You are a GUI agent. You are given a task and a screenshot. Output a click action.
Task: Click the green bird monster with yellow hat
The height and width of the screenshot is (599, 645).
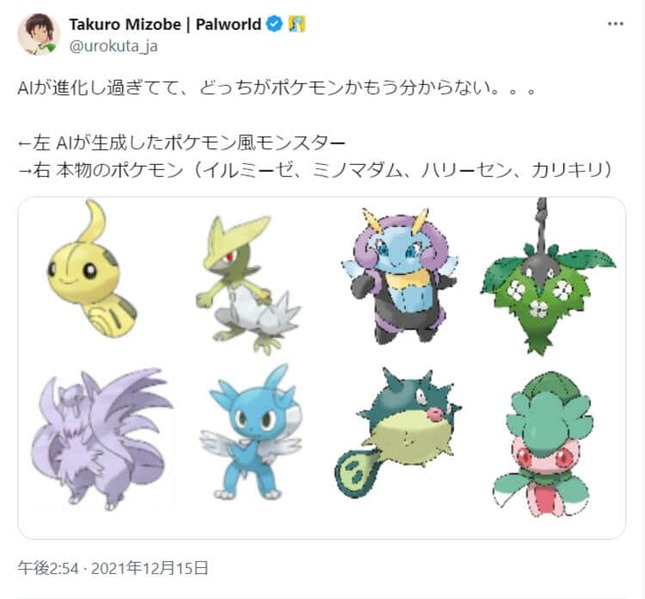248,285
